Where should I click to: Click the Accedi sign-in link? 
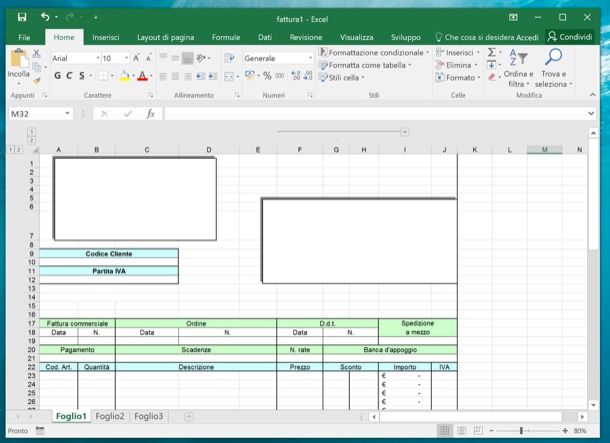(x=527, y=37)
